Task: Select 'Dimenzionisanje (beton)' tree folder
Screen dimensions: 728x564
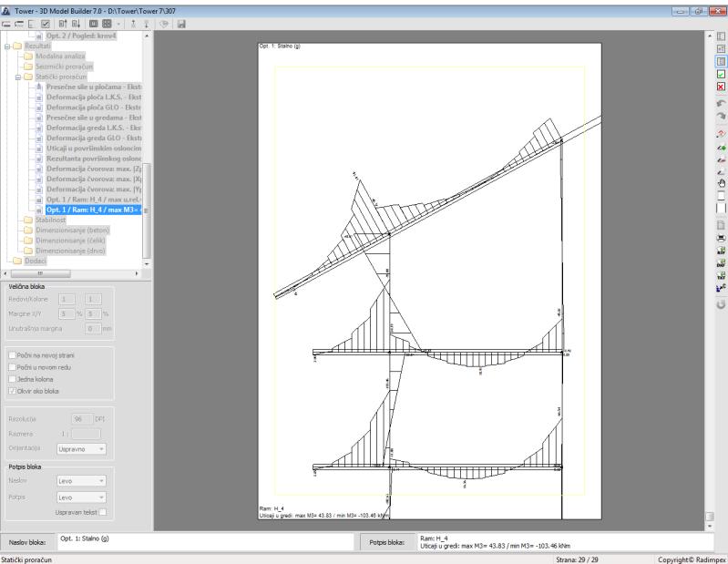Action: point(72,231)
